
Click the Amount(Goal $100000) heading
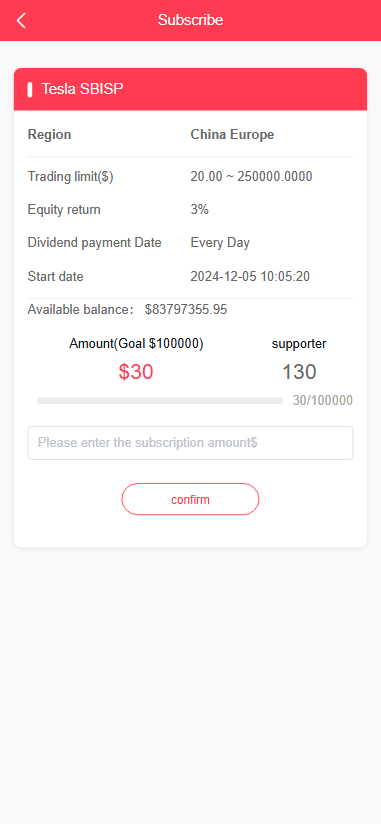coord(136,344)
